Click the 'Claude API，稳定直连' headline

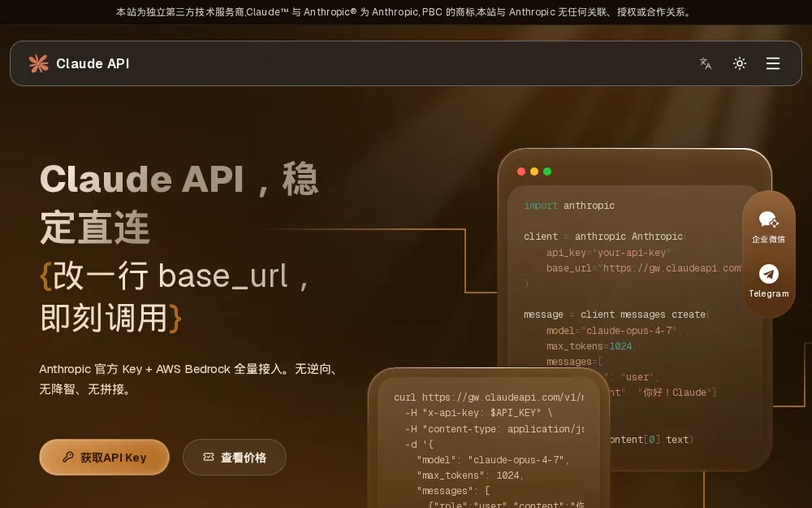tap(179, 202)
